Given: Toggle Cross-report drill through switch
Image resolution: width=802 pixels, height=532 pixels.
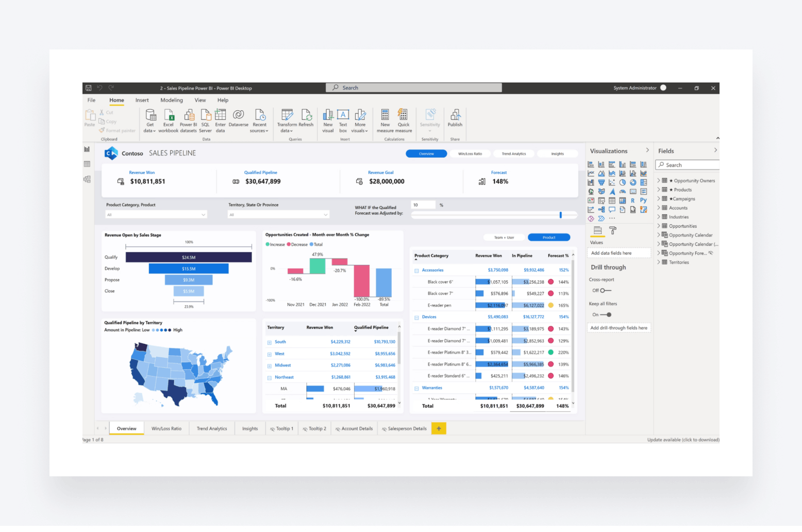Looking at the screenshot, I should 606,291.
